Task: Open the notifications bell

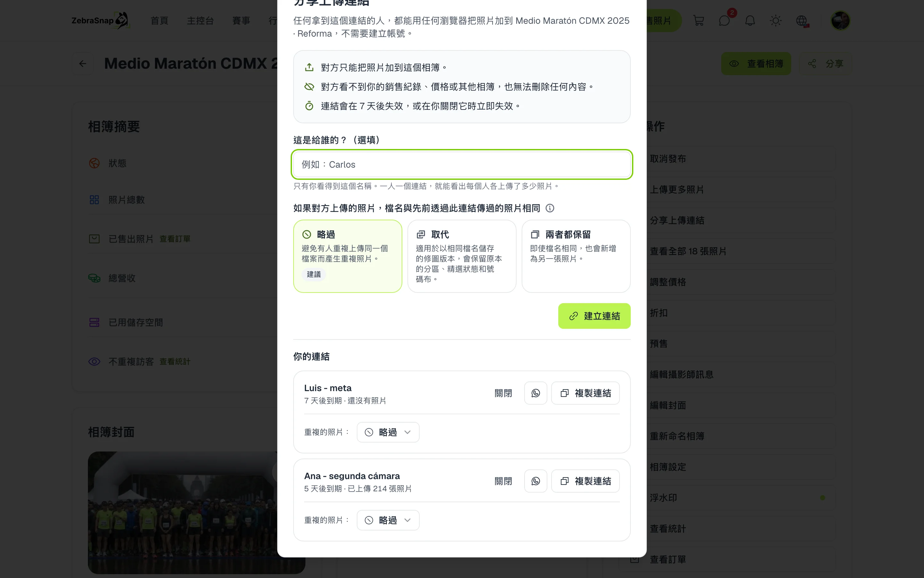Action: tap(750, 21)
